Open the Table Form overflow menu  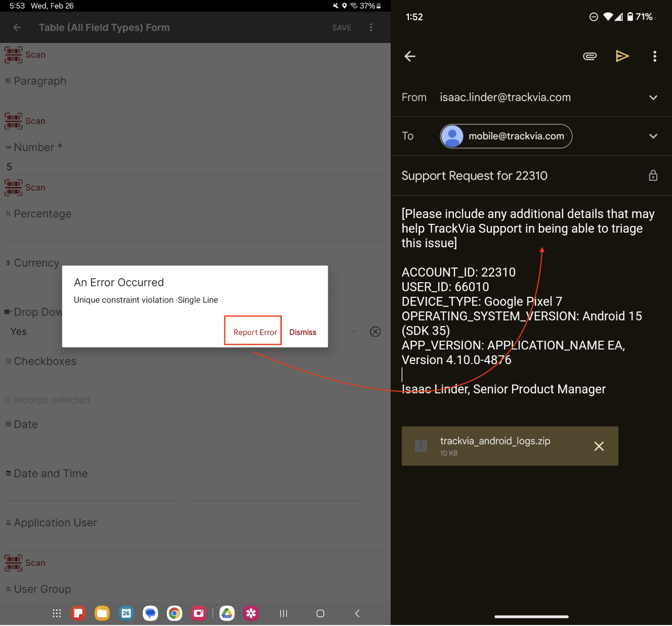[371, 27]
